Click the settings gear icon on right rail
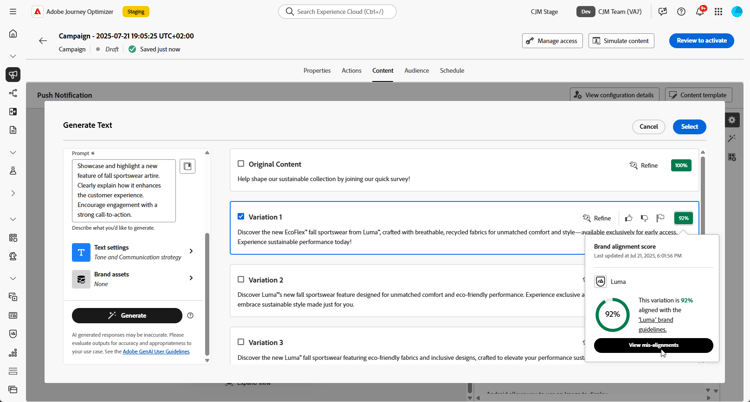 point(732,120)
